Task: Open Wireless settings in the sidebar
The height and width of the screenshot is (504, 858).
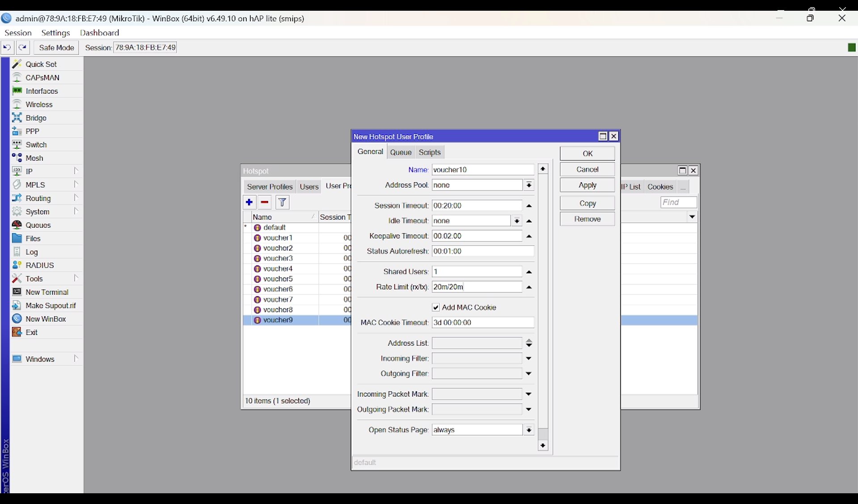Action: click(x=46, y=105)
